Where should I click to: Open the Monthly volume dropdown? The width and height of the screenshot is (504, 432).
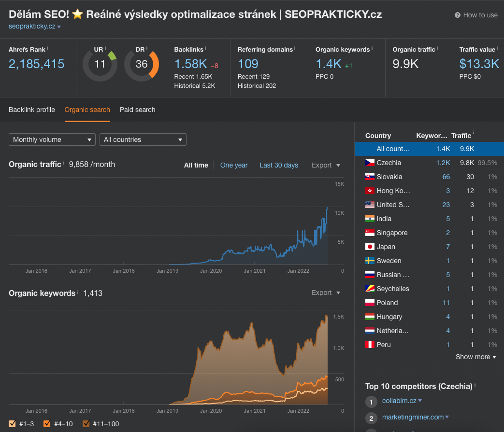point(52,139)
